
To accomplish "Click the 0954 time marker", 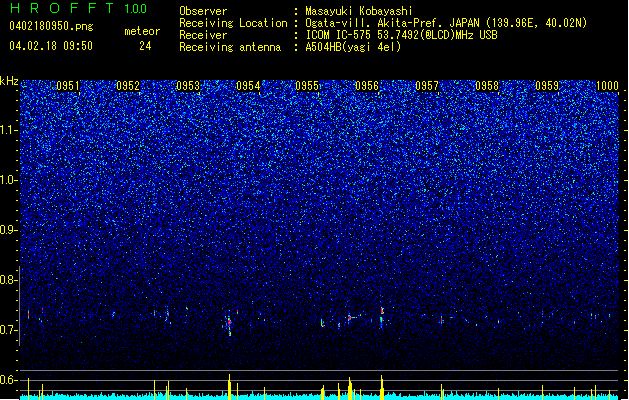I will (x=248, y=86).
